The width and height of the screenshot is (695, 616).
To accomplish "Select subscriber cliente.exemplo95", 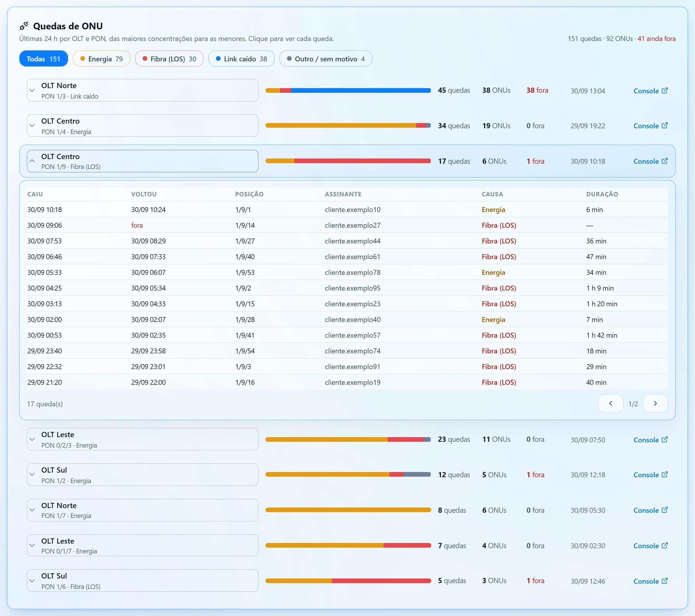I will point(353,288).
